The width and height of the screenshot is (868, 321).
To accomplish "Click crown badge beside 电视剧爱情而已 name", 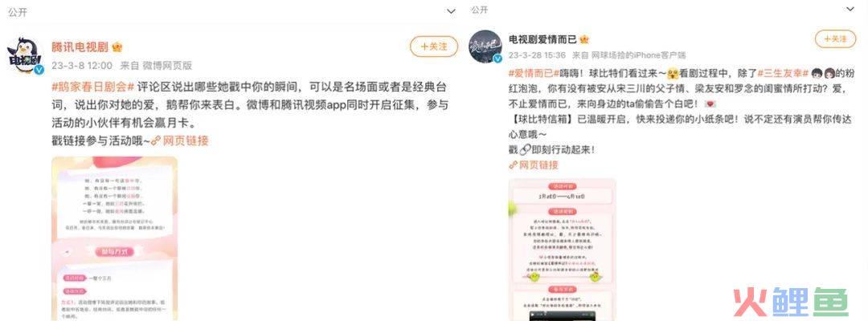I will coord(584,39).
